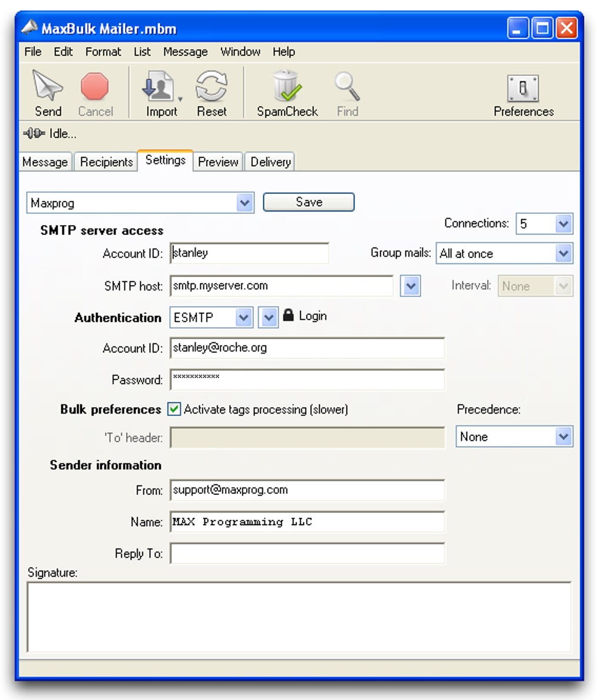This screenshot has width=601, height=700.
Task: Open the Edit menu
Action: click(63, 52)
